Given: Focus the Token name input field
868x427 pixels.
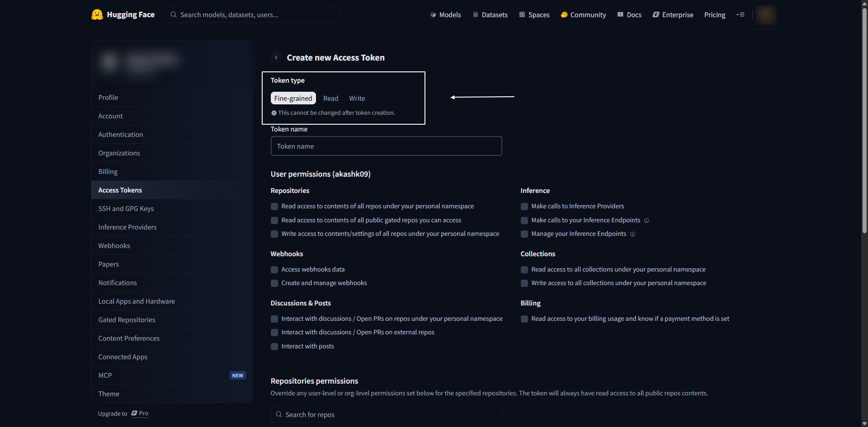Looking at the screenshot, I should pos(386,146).
